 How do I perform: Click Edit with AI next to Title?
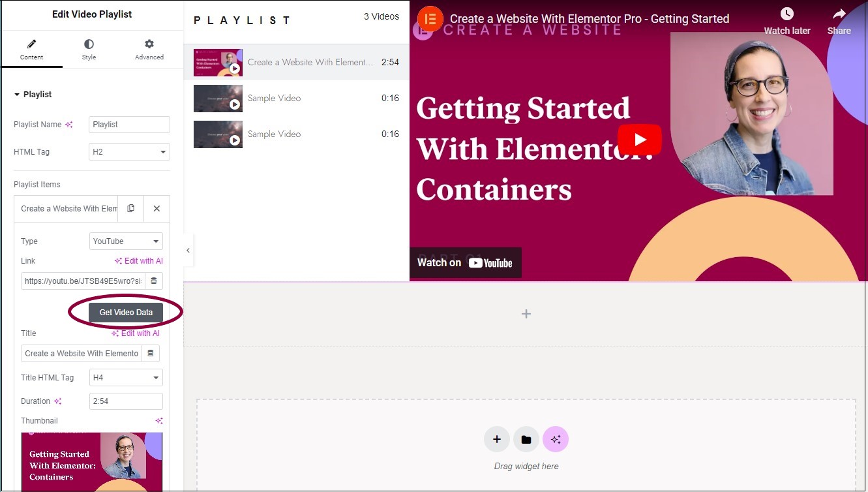tap(136, 333)
